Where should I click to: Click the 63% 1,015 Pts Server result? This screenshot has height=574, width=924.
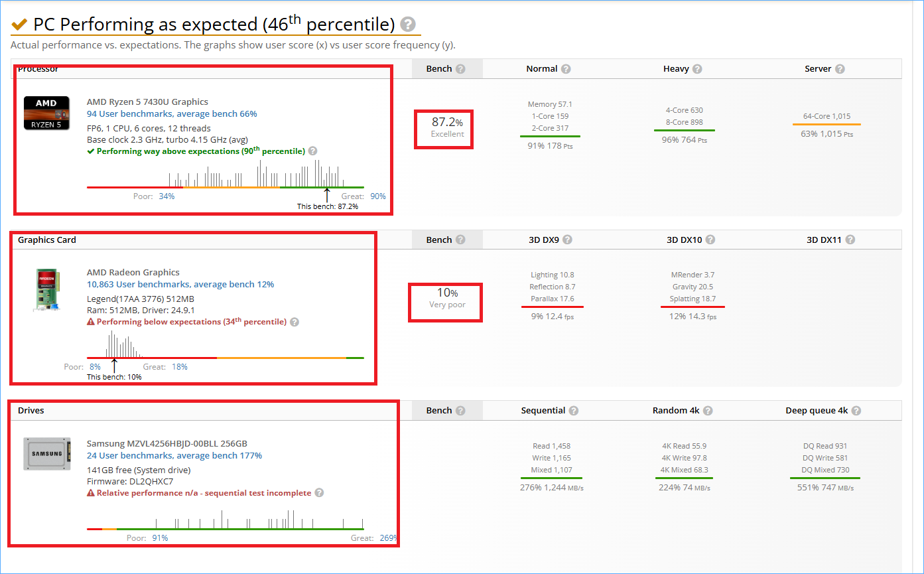(x=826, y=134)
